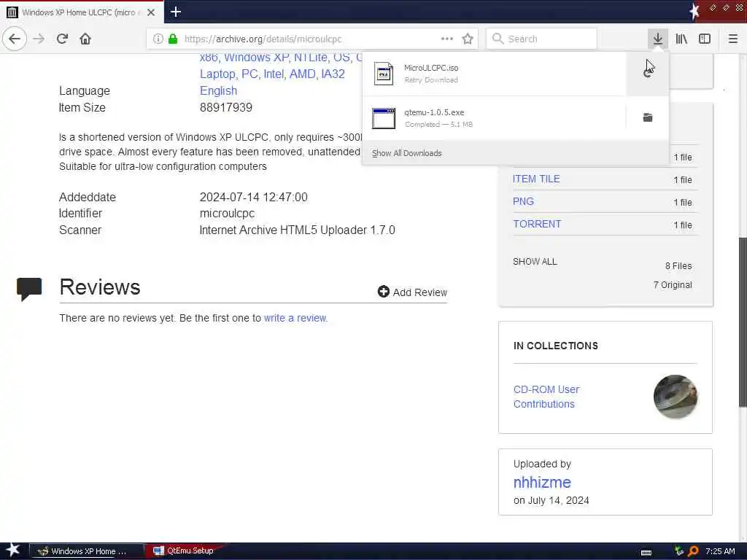The image size is (747, 560).
Task: Click SHOW ALL files link
Action: click(x=535, y=262)
